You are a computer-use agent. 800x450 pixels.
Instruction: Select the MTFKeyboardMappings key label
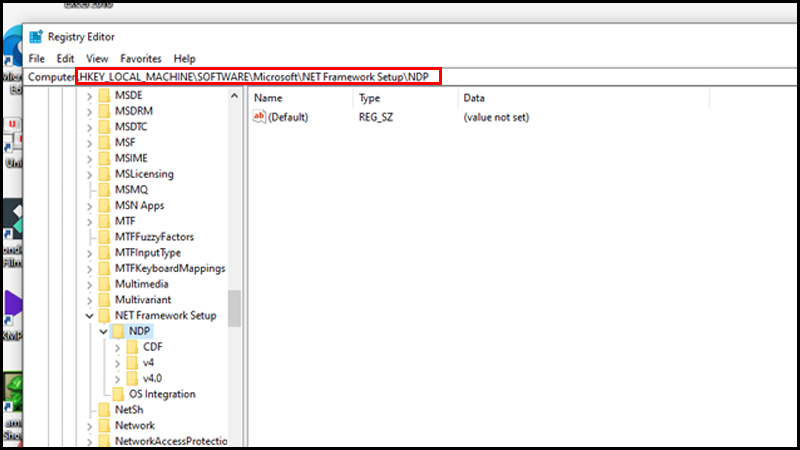[170, 268]
